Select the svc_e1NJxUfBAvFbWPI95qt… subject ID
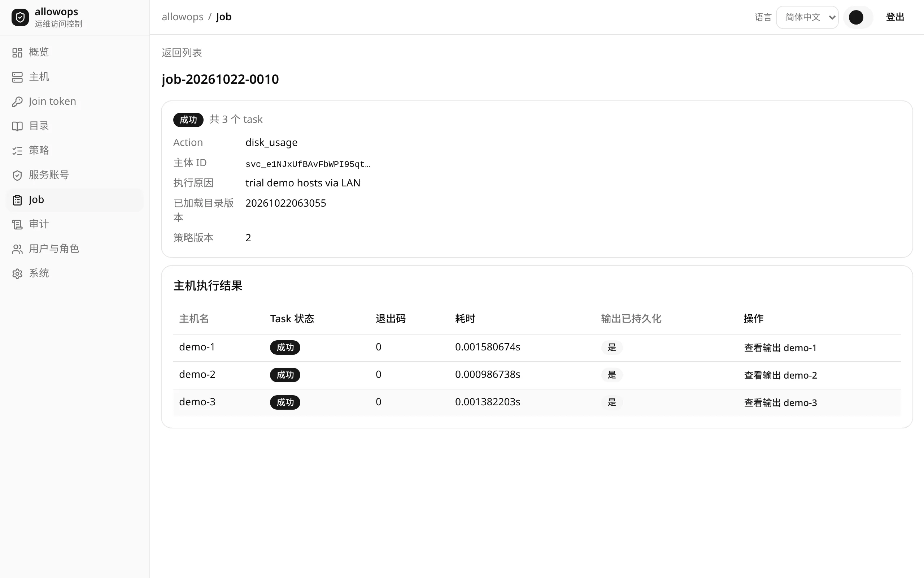 click(x=308, y=164)
